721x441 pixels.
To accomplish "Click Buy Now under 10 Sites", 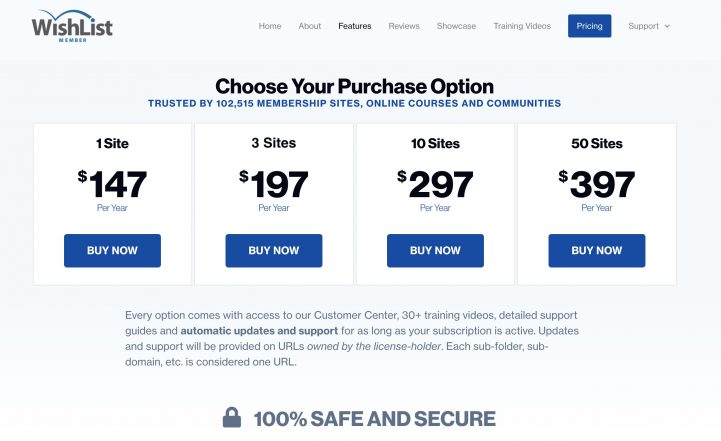I will [x=435, y=251].
